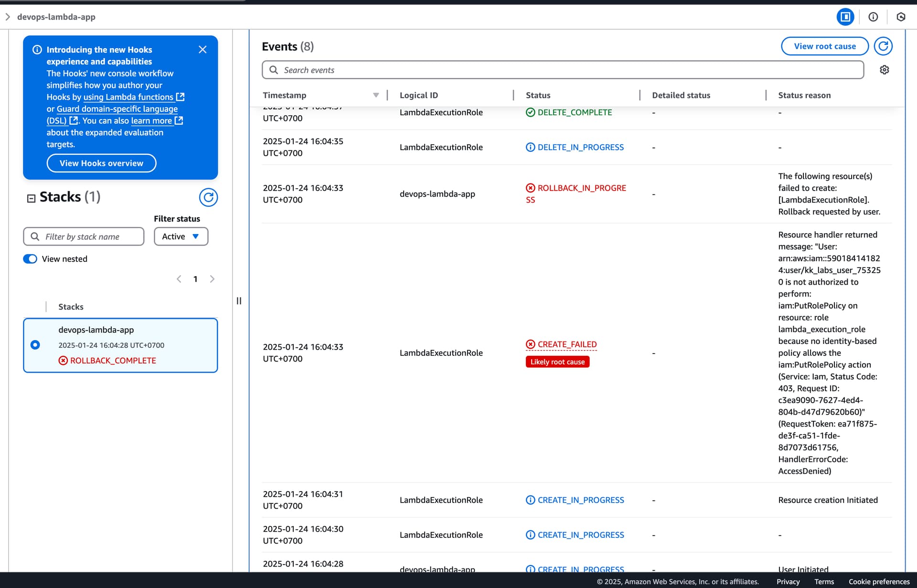Expand the breadcrumb navigation chevron
Screen dimensions: 917x588
tap(8, 17)
